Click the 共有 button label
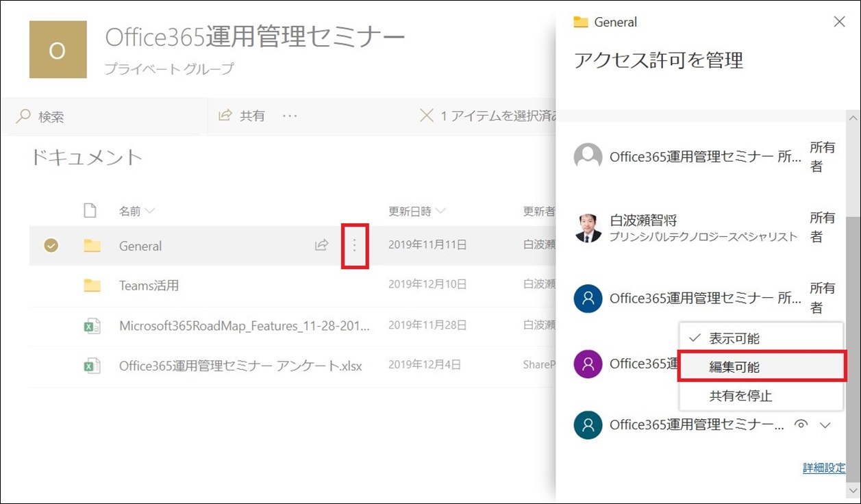This screenshot has width=861, height=504. (x=252, y=116)
